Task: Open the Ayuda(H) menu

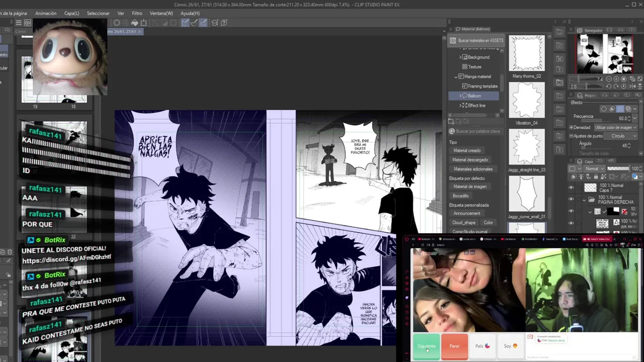Action: [x=190, y=13]
